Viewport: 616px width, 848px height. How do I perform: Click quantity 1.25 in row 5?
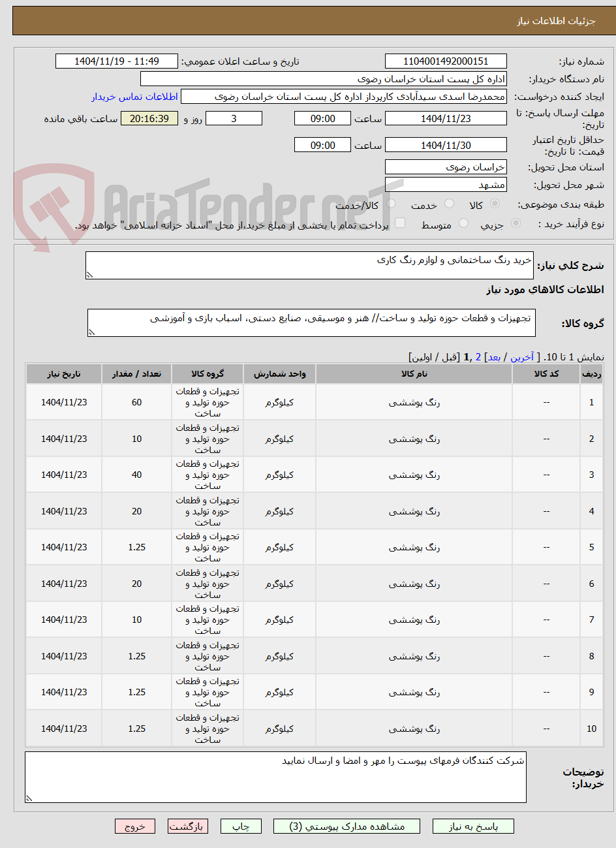pyautogui.click(x=136, y=547)
